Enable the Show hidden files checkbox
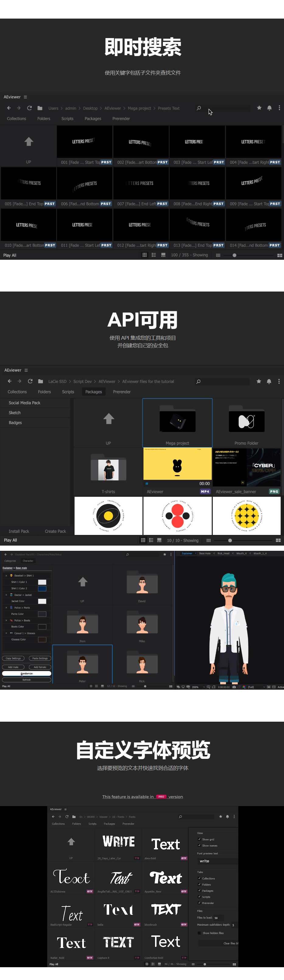 click(x=199, y=933)
